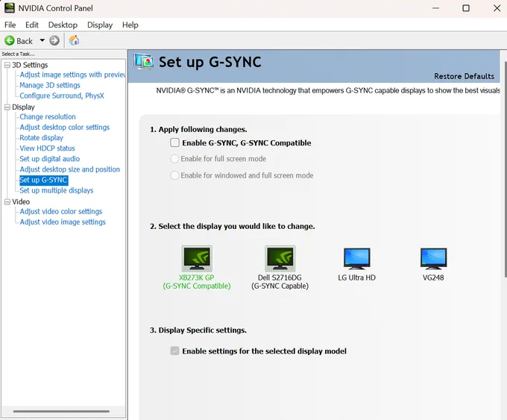Click the green Back arrow icon
This screenshot has width=507, height=420.
click(x=10, y=41)
